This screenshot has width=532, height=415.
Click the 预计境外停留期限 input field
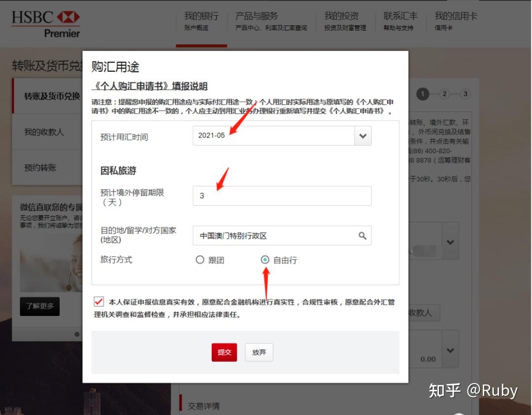[x=281, y=196]
